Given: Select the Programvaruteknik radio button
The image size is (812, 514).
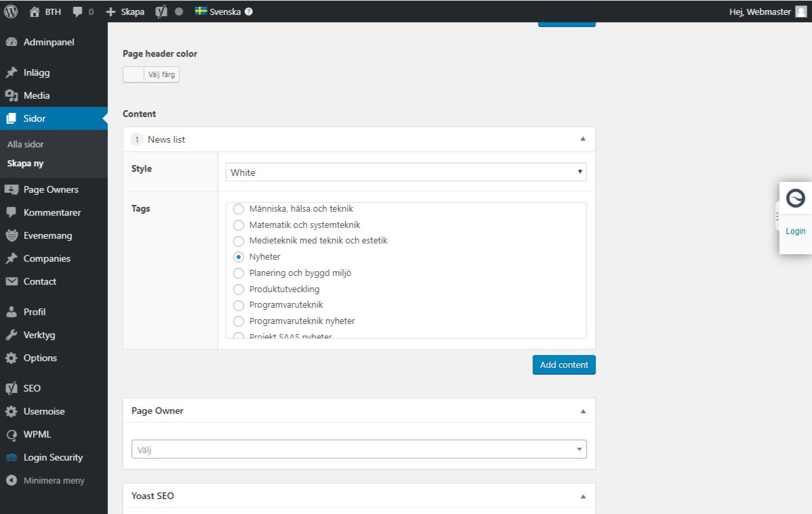Looking at the screenshot, I should pyautogui.click(x=238, y=305).
